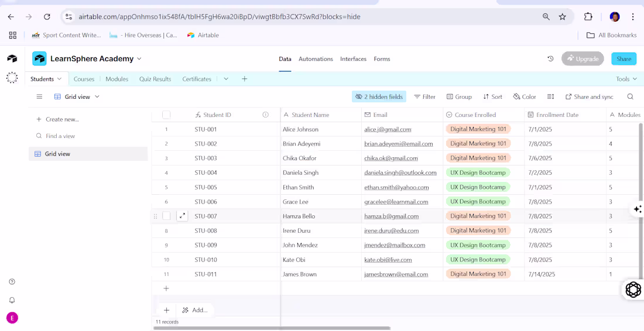The width and height of the screenshot is (644, 331).
Task: Open alice.j@gmail.com email link
Action: click(x=388, y=130)
